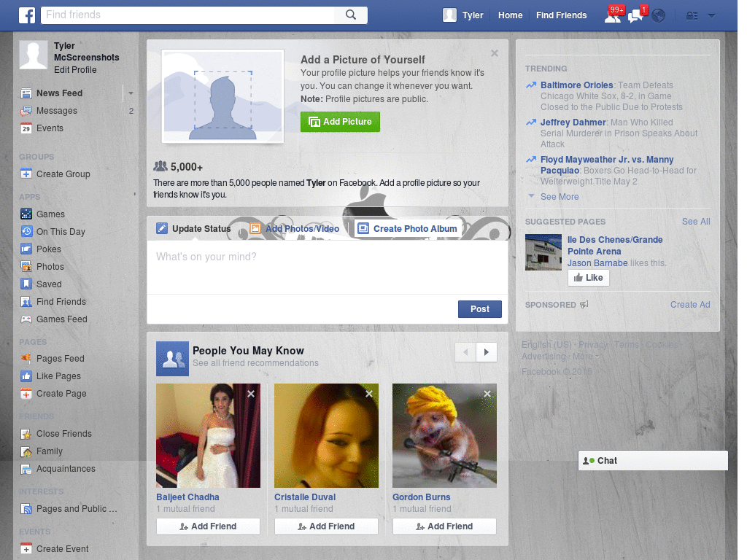Open the messages icon in top bar
This screenshot has height=560, width=747.
(636, 15)
